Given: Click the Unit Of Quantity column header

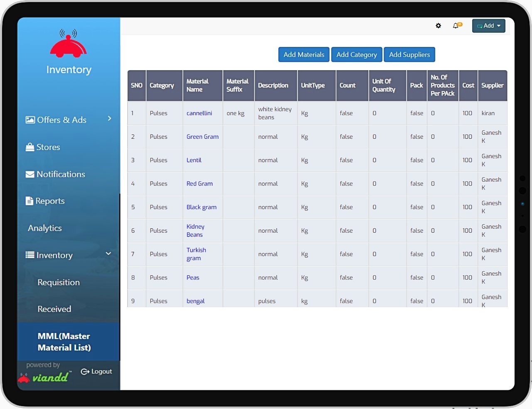Looking at the screenshot, I should [x=387, y=85].
